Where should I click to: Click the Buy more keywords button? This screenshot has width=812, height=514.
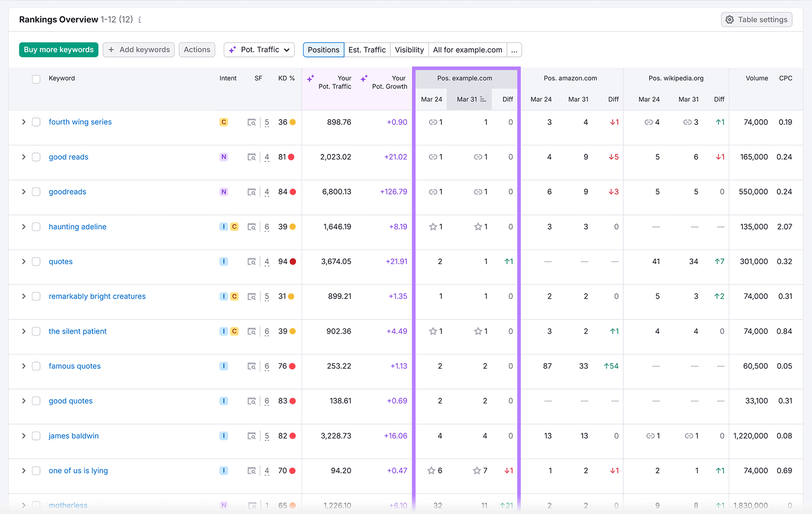click(x=58, y=50)
